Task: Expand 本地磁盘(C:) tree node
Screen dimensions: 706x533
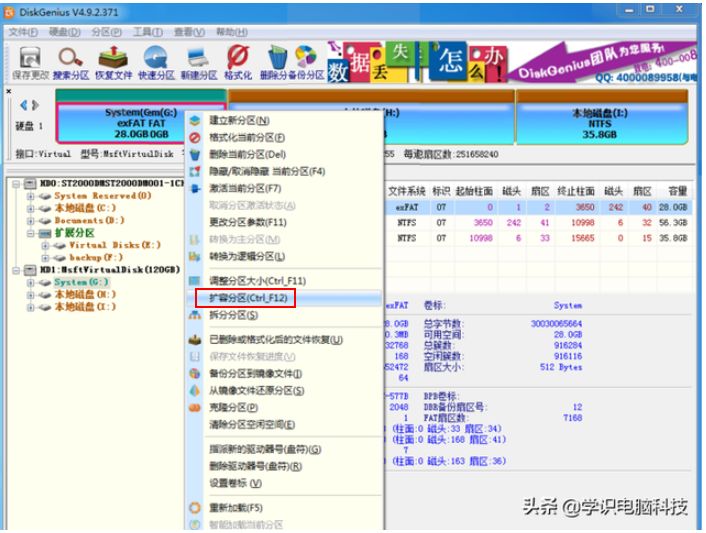Action: 30,208
